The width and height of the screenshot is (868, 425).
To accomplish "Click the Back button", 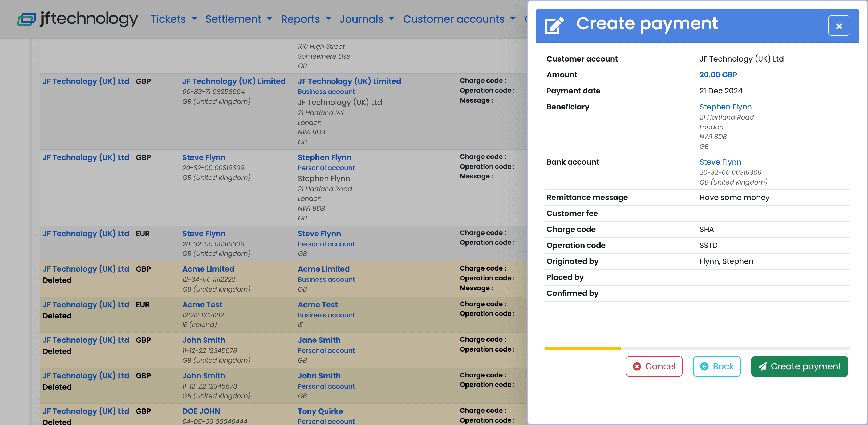I will click(717, 366).
